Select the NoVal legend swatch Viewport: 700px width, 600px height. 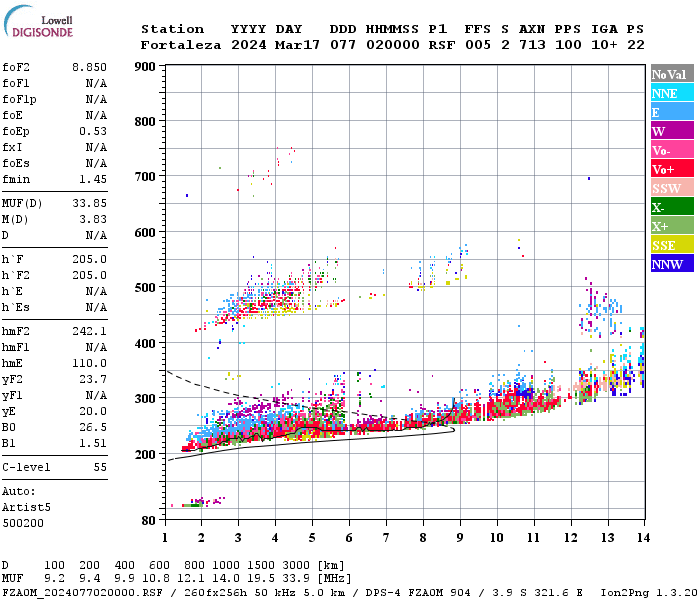point(672,74)
